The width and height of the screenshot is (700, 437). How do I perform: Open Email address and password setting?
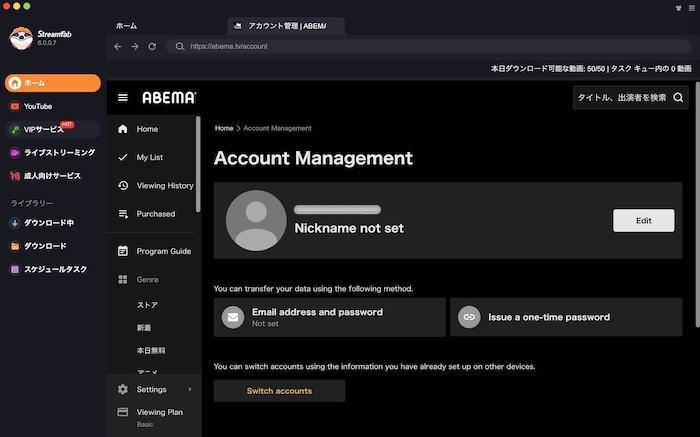(329, 317)
